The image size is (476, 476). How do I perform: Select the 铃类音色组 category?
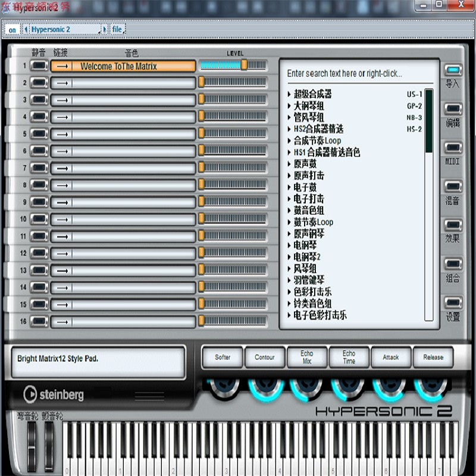pos(312,303)
